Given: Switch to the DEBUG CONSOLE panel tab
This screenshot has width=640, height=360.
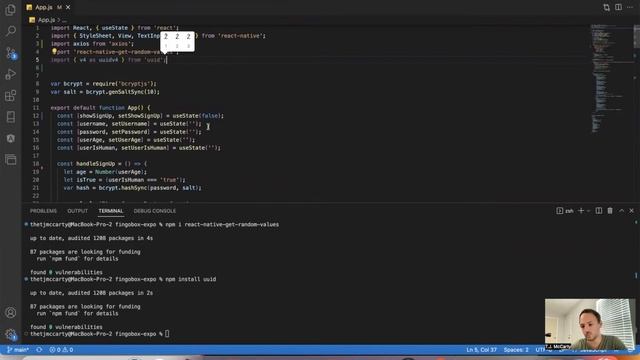Looking at the screenshot, I should 155,211.
